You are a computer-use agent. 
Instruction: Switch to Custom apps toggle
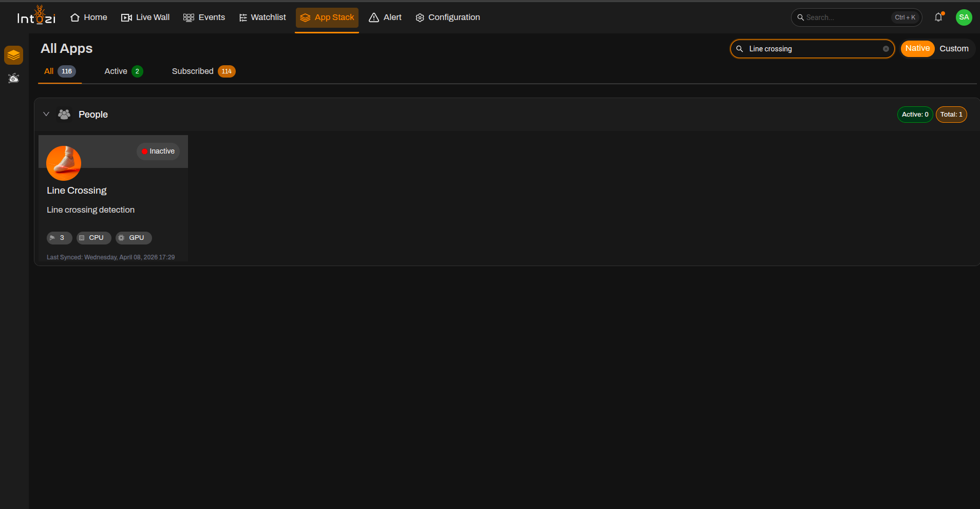(x=954, y=48)
